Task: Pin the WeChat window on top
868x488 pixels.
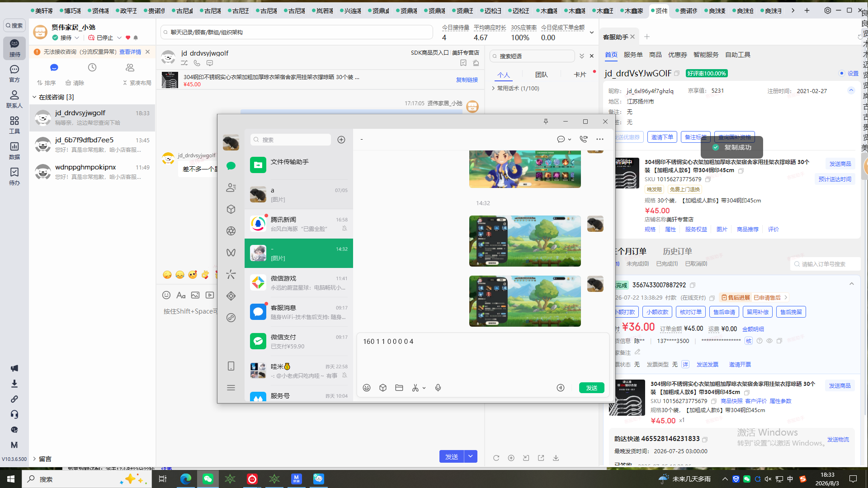Action: point(546,122)
